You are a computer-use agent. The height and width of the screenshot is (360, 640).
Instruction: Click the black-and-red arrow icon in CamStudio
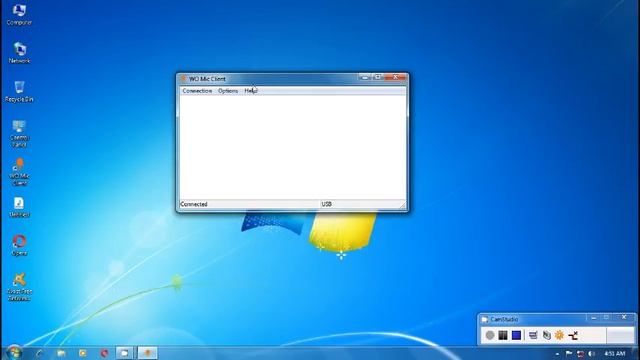tap(573, 335)
